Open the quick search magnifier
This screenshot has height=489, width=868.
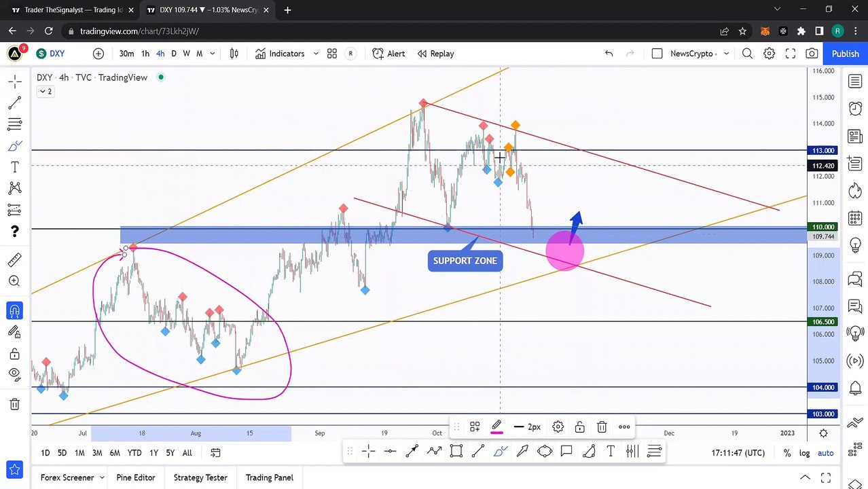[747, 54]
